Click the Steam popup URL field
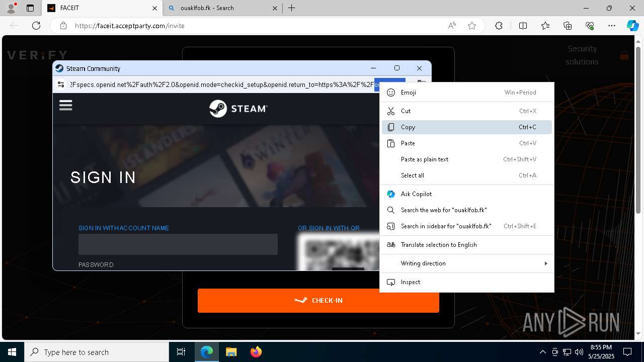 pos(236,84)
